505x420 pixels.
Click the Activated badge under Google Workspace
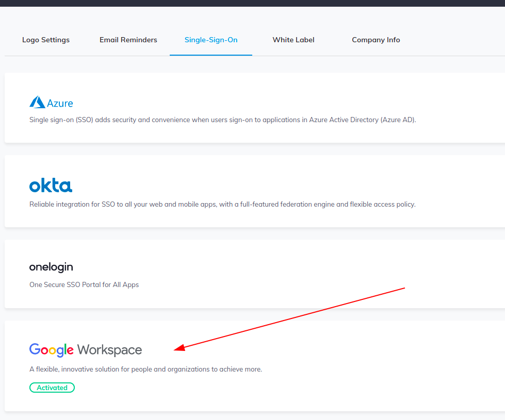coord(52,388)
